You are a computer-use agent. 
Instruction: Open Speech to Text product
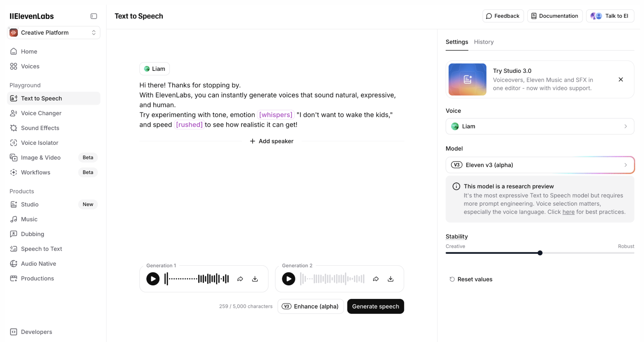(x=54, y=249)
